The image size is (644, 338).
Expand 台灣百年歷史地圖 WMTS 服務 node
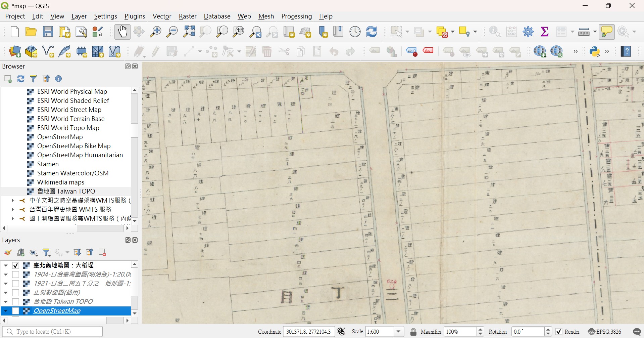click(x=12, y=210)
